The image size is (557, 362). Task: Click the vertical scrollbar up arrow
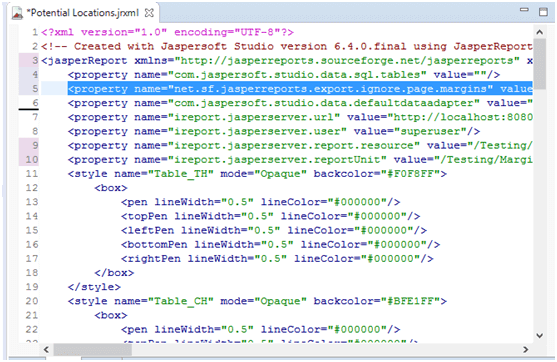click(x=540, y=32)
